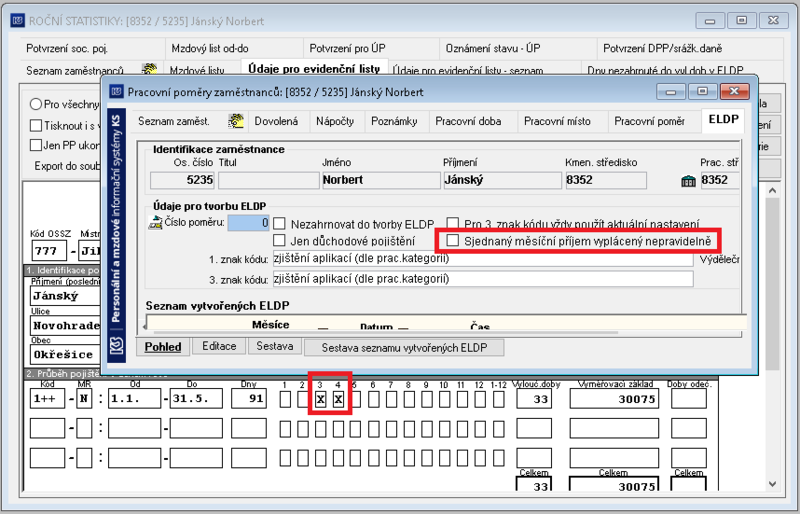The width and height of the screenshot is (800, 514).
Task: Click the Do field showing 31.5.
Action: click(196, 399)
